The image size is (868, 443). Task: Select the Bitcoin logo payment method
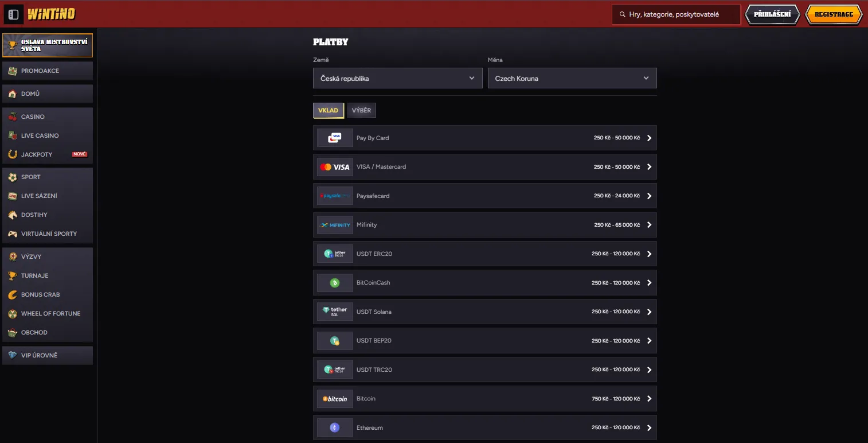click(335, 399)
